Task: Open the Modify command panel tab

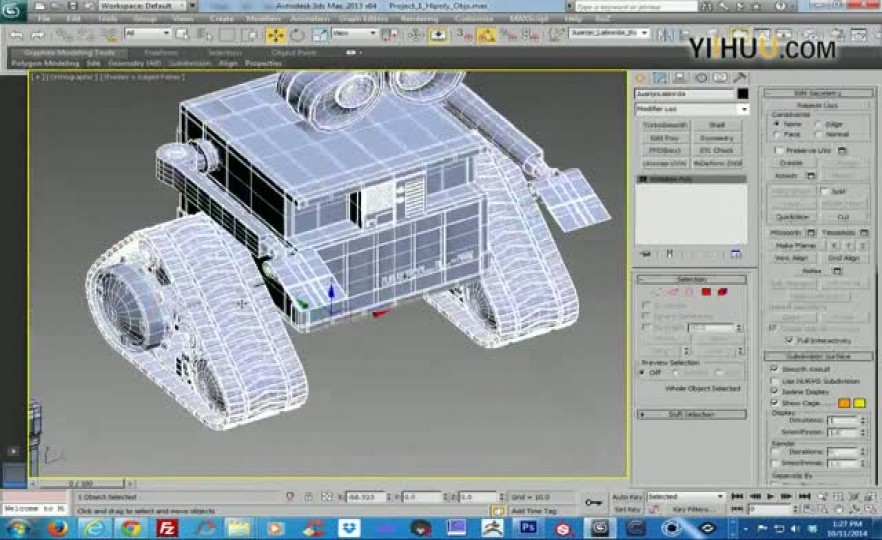Action: pos(660,78)
